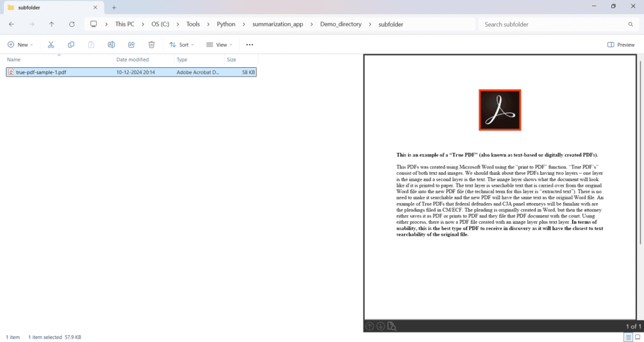This screenshot has height=342, width=644.
Task: Toggle the Preview pane
Action: pos(621,45)
